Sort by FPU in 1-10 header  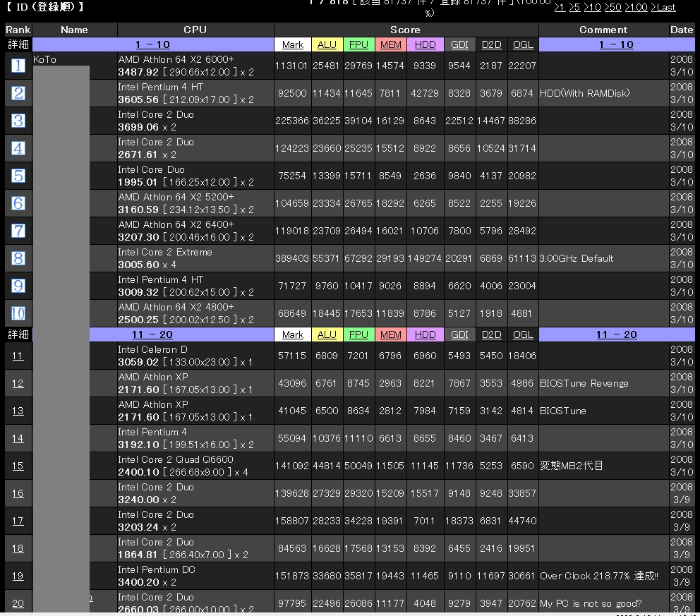pos(358,44)
